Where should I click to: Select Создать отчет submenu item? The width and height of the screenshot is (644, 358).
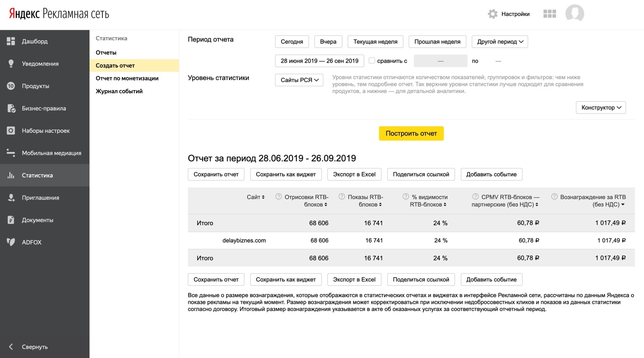[134, 66]
